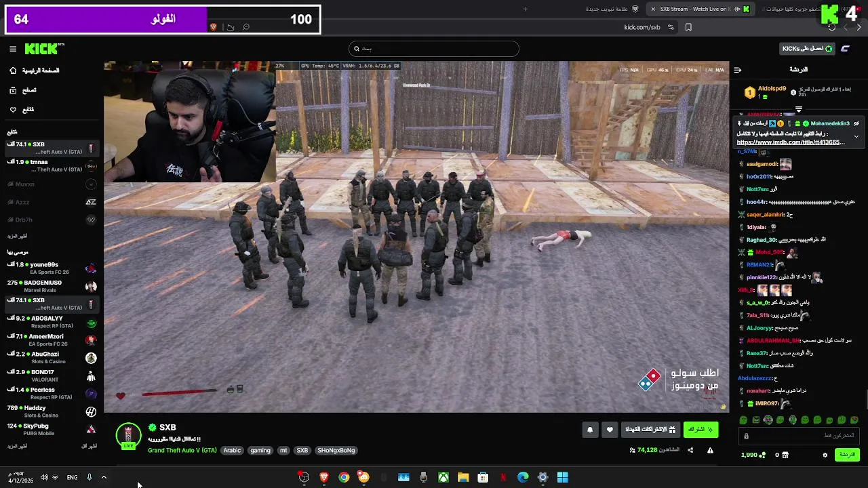Image resolution: width=868 pixels, height=488 pixels.
Task: Select the Arabic tag
Action: [233, 450]
